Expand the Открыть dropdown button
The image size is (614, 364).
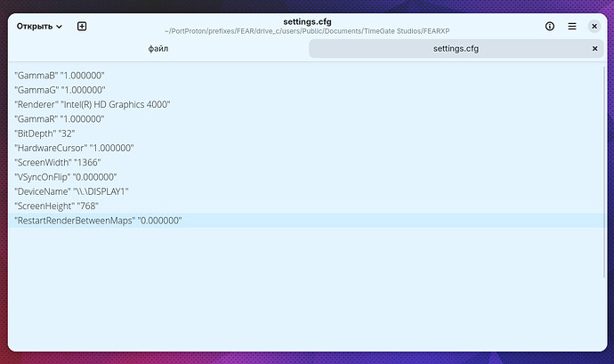39,27
